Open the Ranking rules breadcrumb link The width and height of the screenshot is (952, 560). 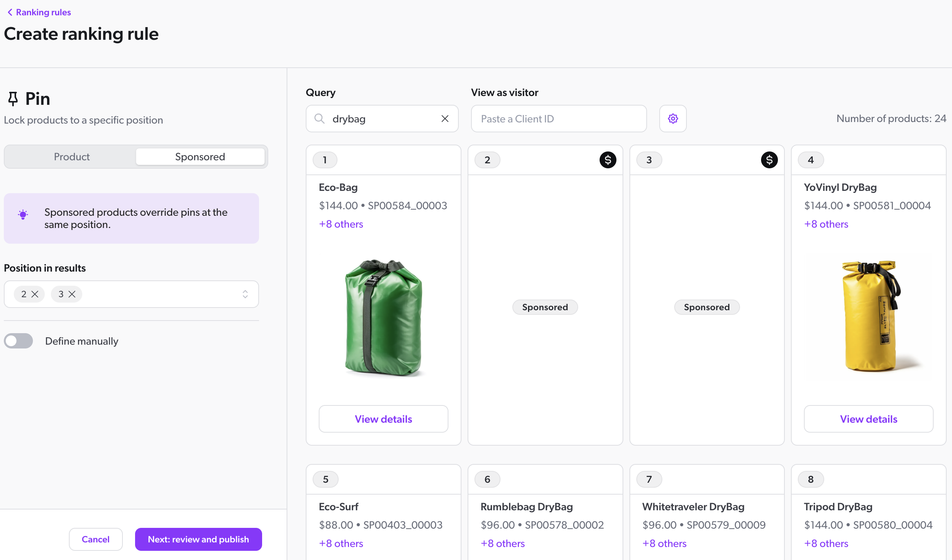43,12
